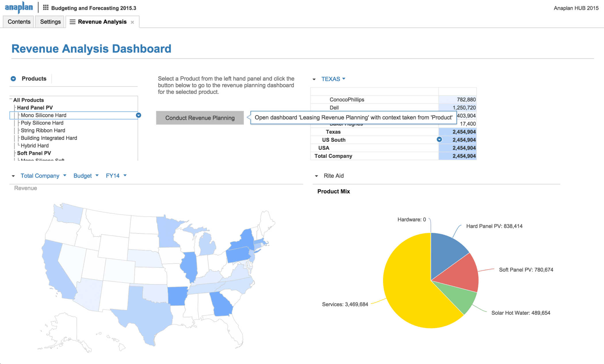Open the Budget version dropdown
The height and width of the screenshot is (364, 604).
tap(86, 176)
